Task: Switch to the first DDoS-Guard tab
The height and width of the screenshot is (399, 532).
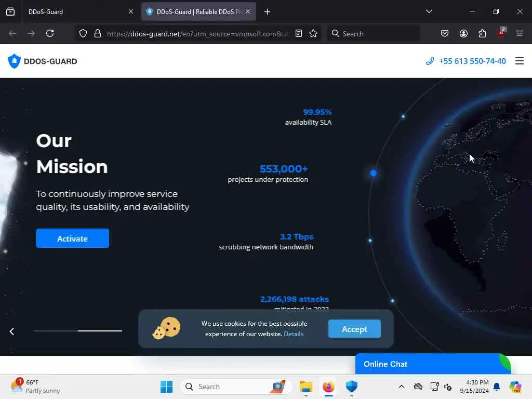Action: click(x=76, y=11)
